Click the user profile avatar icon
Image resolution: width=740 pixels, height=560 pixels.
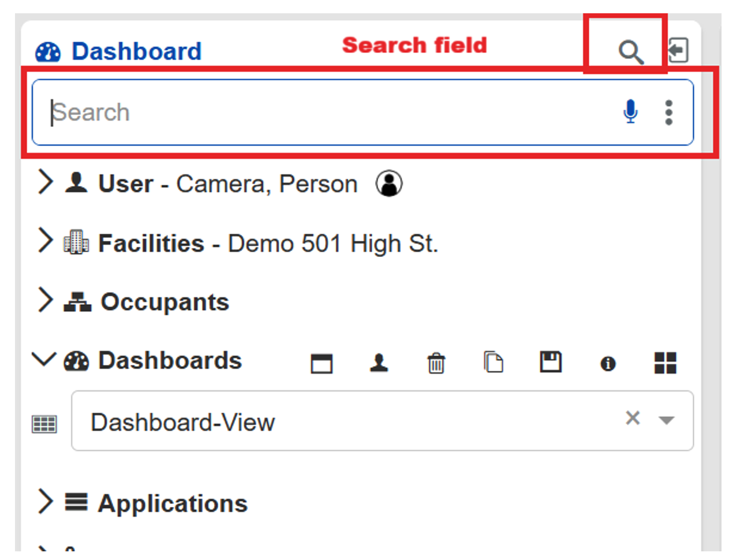(x=389, y=184)
